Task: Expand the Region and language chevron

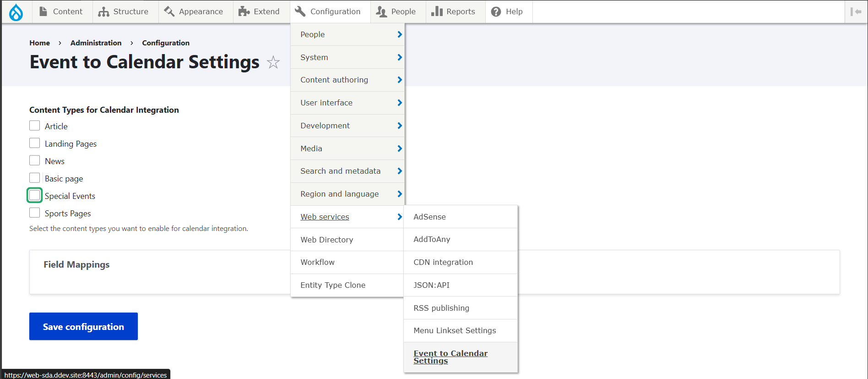Action: coord(400,194)
